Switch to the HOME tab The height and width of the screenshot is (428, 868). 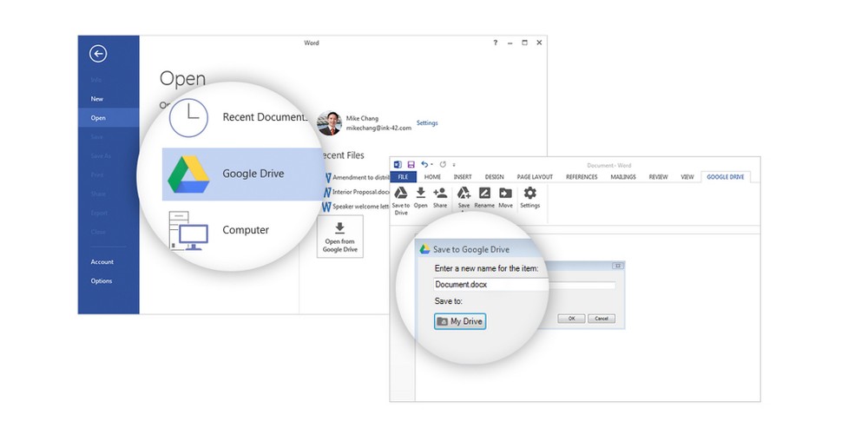click(432, 177)
